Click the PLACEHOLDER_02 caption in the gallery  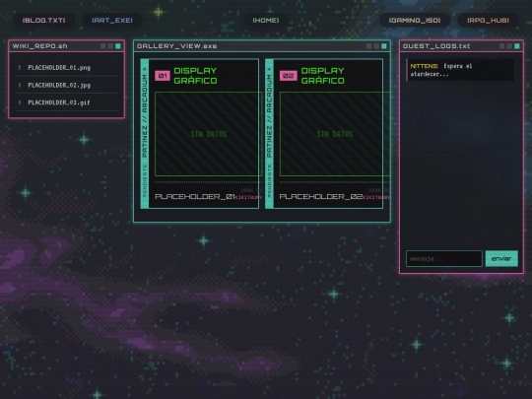tap(320, 197)
